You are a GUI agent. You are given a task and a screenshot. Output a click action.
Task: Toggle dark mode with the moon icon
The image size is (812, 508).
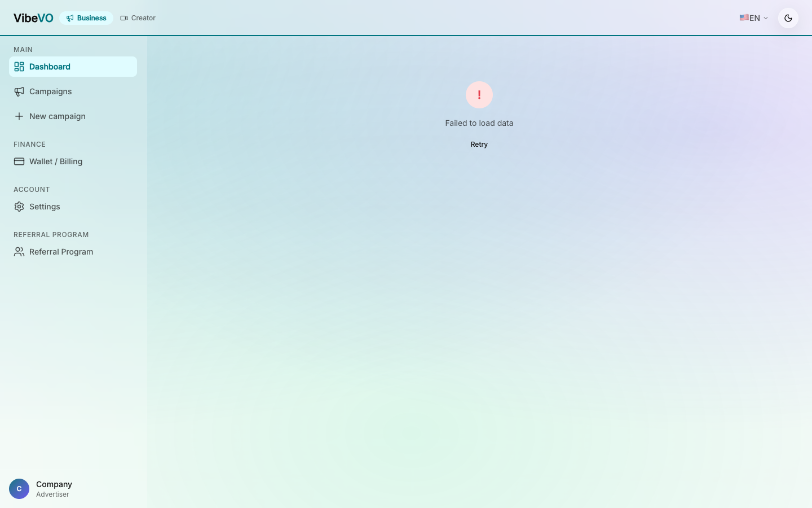788,18
